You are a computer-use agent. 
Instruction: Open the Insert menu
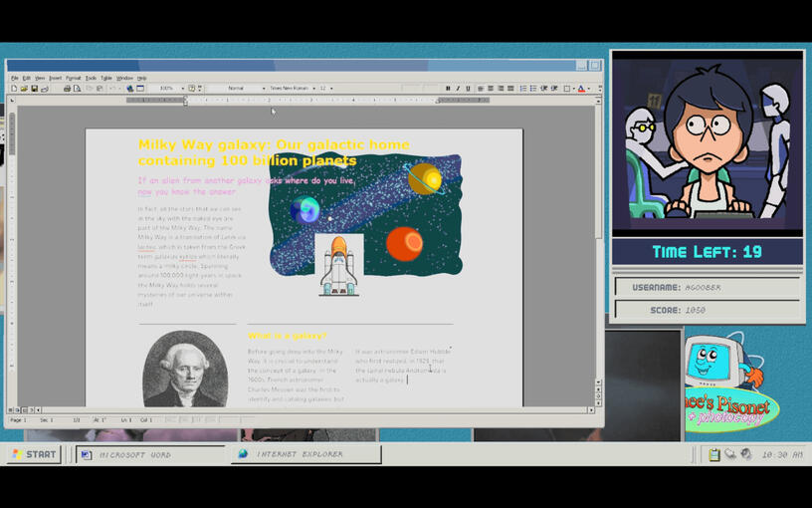pos(55,78)
